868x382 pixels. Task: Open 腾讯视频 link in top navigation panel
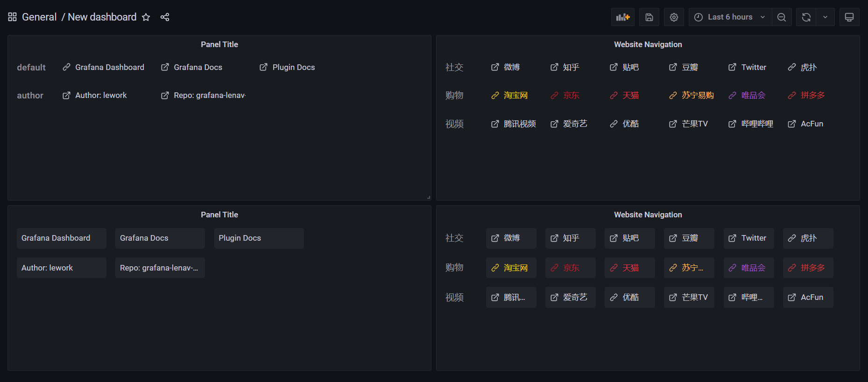(514, 124)
